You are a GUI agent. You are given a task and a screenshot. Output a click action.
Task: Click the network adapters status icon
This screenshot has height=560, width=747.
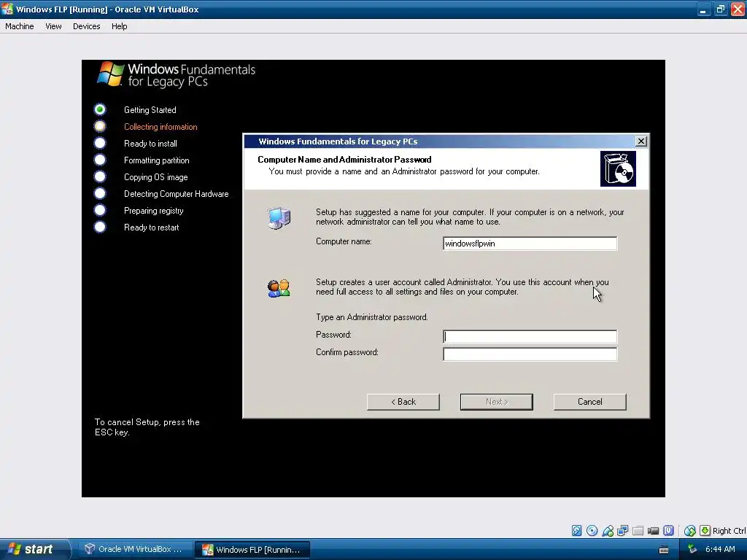tap(623, 531)
